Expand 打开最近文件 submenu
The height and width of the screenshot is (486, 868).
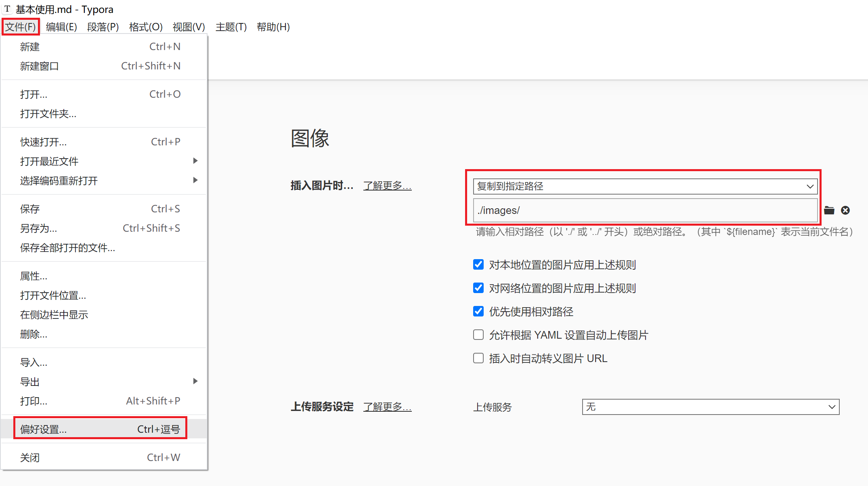(x=104, y=161)
